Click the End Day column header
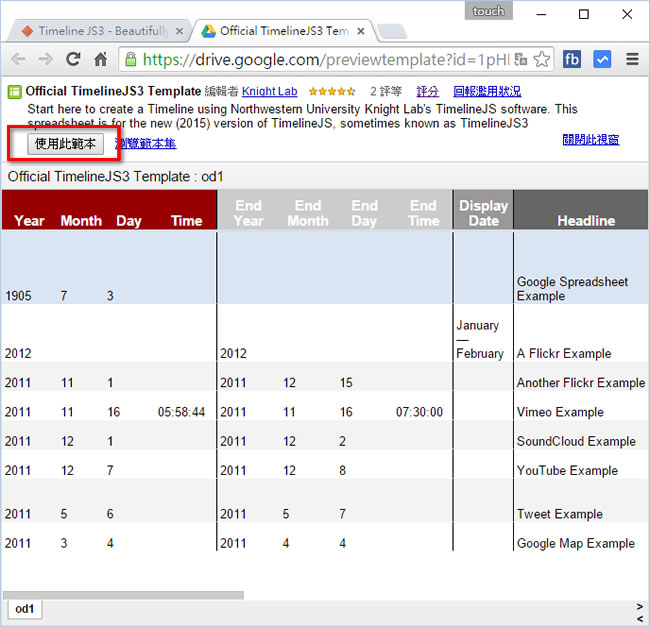Viewport: 650px width, 627px height. [x=364, y=213]
